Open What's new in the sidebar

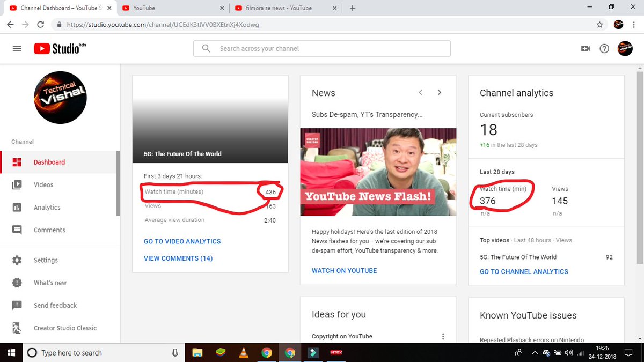point(58,283)
